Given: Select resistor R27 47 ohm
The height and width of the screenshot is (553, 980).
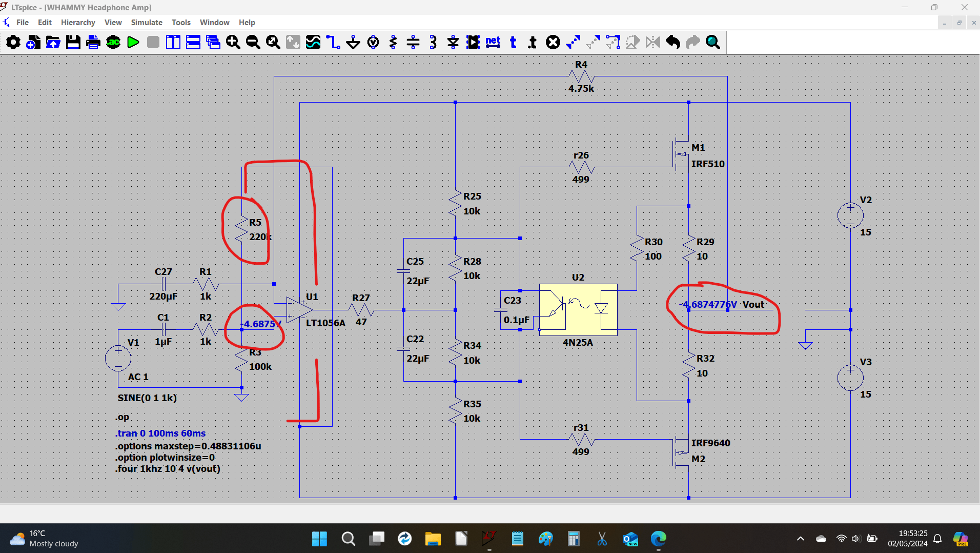Looking at the screenshot, I should (x=361, y=310).
